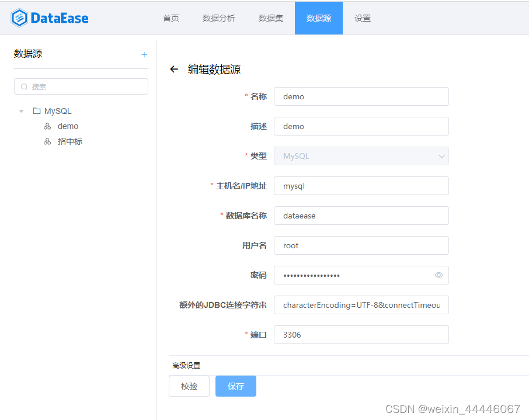
Task: Click the 数据库名称 input field
Action: (x=361, y=216)
